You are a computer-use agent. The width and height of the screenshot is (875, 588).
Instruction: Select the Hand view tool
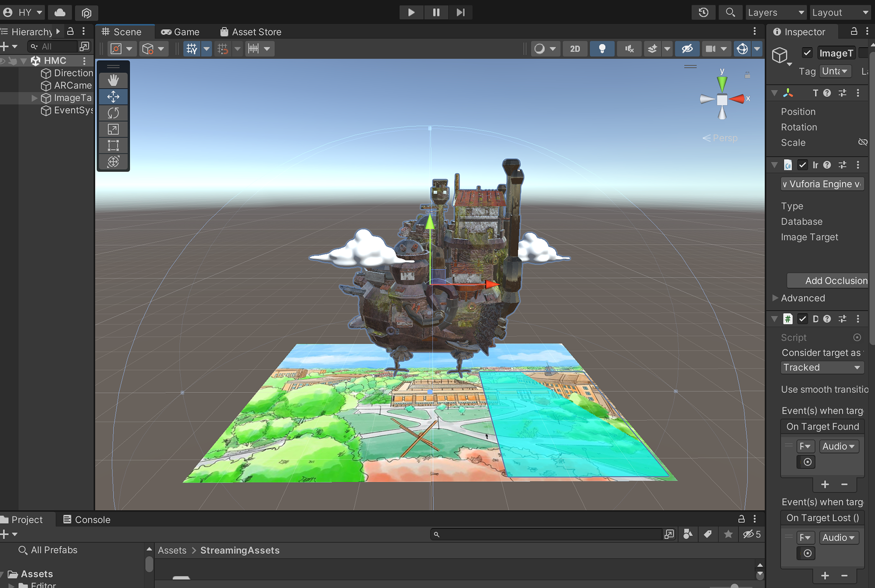[113, 80]
